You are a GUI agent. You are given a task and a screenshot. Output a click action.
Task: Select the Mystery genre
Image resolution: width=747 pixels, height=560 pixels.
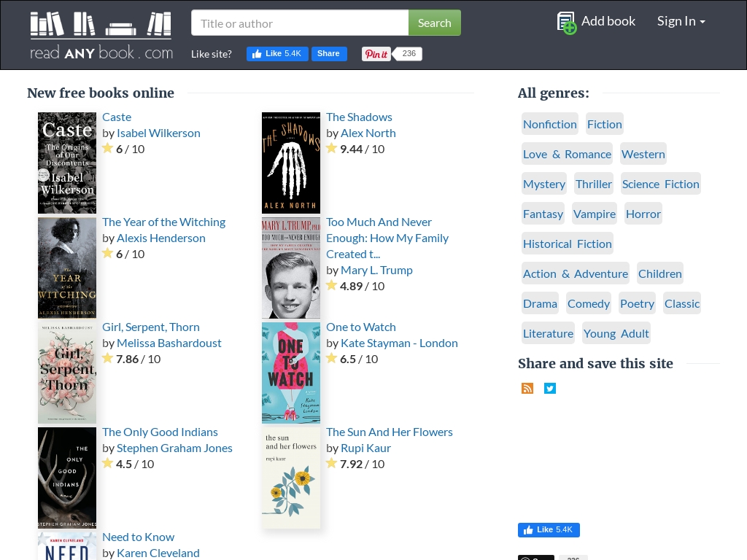coord(544,184)
